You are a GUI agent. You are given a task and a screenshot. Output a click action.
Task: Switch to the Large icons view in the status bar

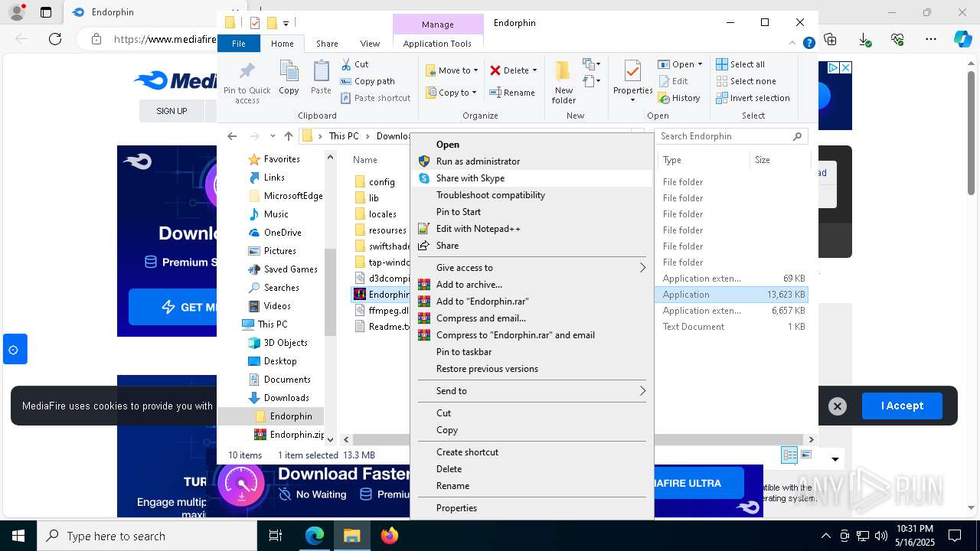[805, 455]
